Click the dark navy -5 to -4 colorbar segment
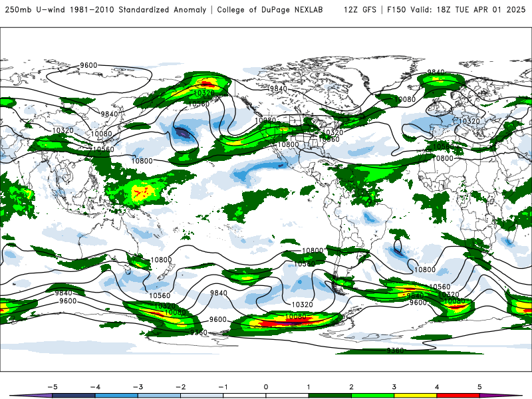This screenshot has width=532, height=399. click(74, 396)
